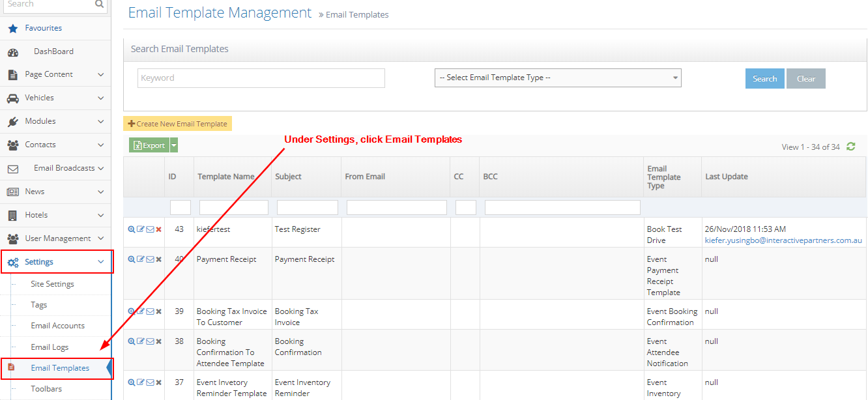Viewport: 868px width, 400px height.
Task: Click the Favourites star icon
Action: pos(12,29)
